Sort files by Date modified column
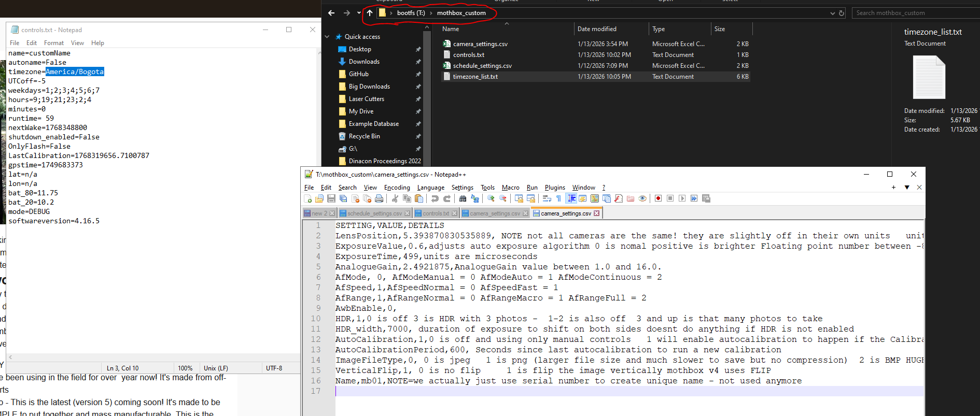The image size is (980, 416). pos(597,29)
